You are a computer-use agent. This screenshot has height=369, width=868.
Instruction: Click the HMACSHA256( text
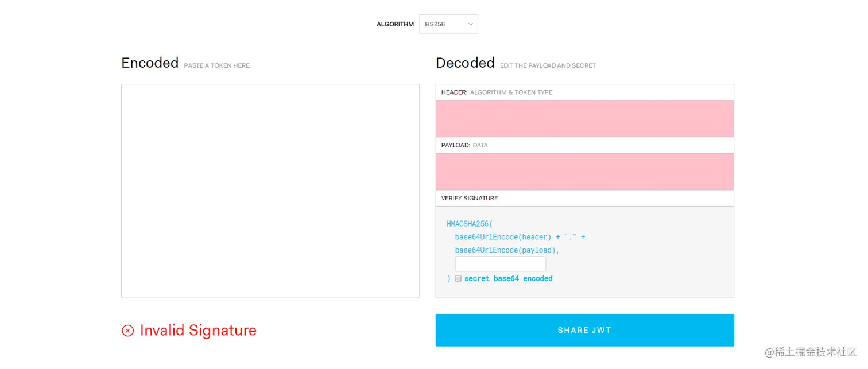(470, 224)
